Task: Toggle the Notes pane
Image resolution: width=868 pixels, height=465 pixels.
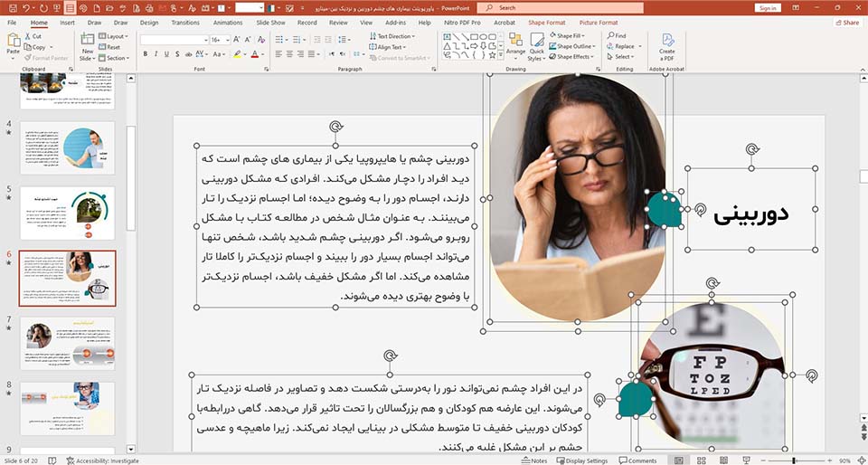Action: tap(534, 460)
